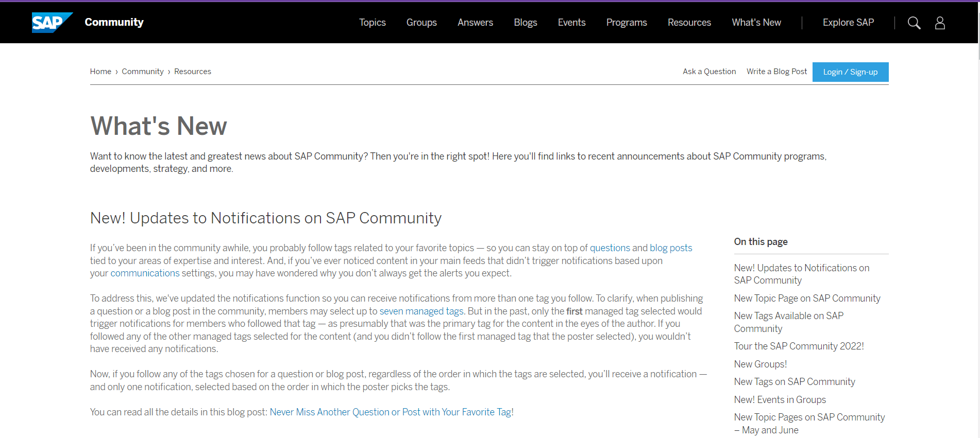Jump to Tour the SAP Community 2022!
This screenshot has height=438, width=980.
point(799,346)
